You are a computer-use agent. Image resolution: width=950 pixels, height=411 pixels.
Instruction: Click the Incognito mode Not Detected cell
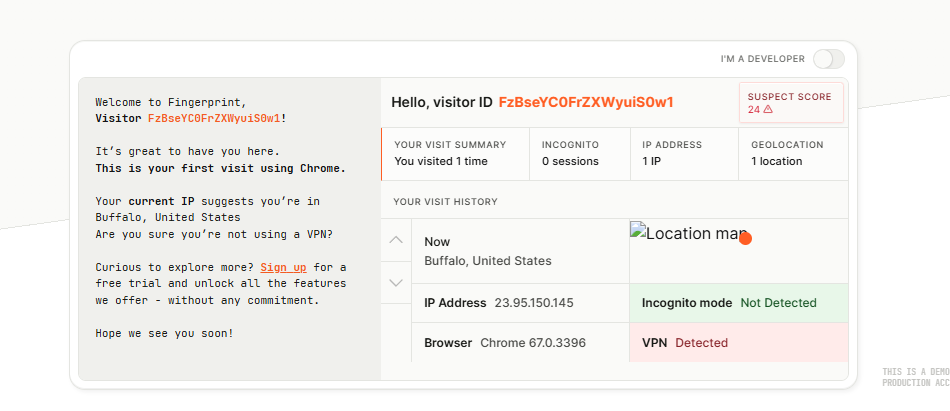739,303
